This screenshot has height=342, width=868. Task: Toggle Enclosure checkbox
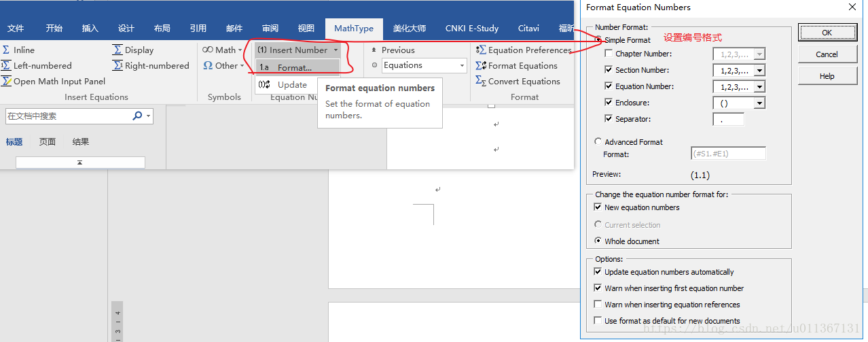coord(609,103)
